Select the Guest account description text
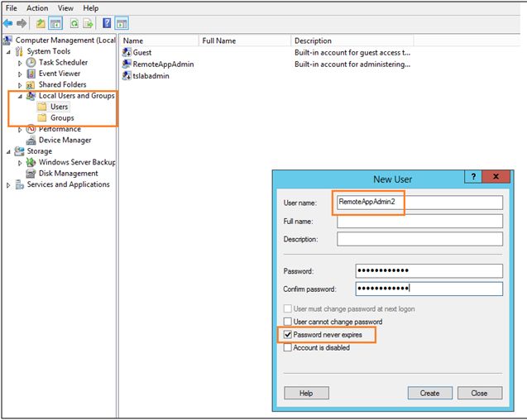This screenshot has width=527, height=420. [x=352, y=52]
